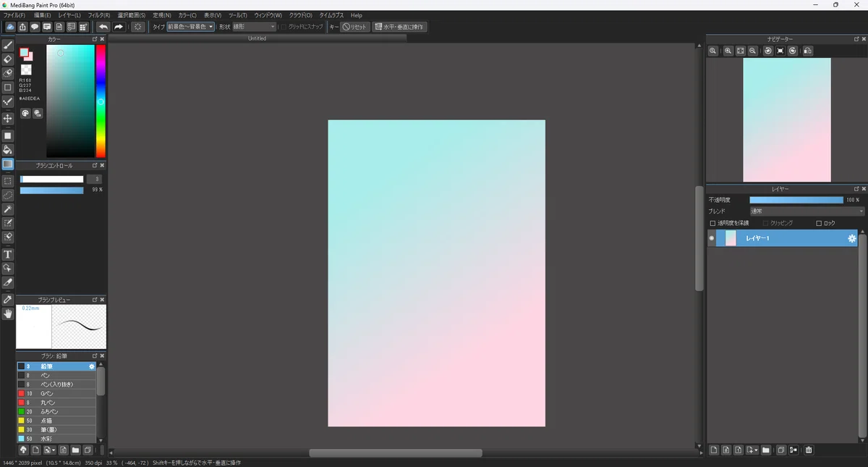Adjust the layer 不透明度 slider
This screenshot has width=868, height=467.
click(796, 200)
